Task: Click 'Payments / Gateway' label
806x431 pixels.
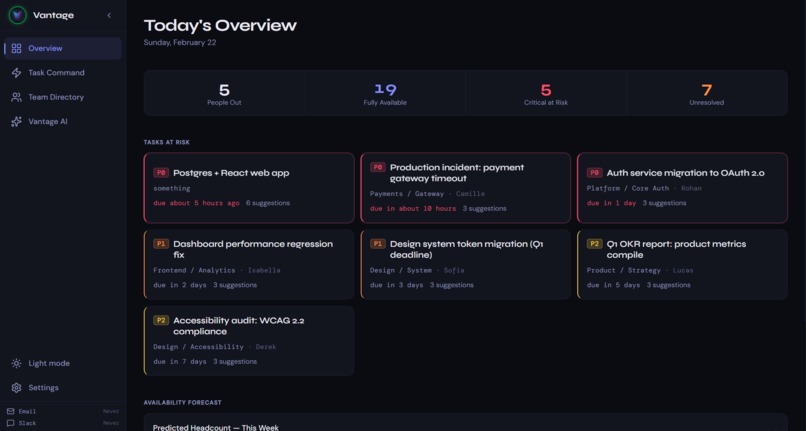Action: pos(407,194)
